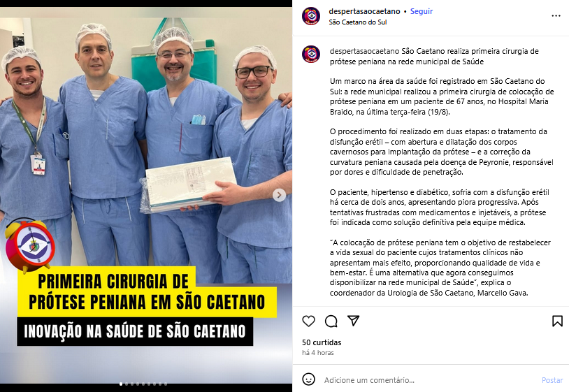
Task: Go to next carousel photo arrow
Action: point(279,195)
